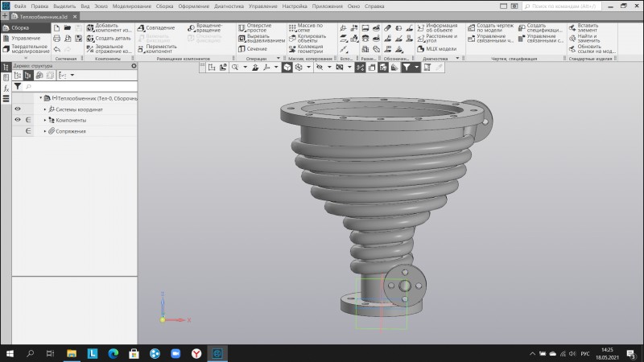Open Найти и заменить tool

tap(584, 38)
